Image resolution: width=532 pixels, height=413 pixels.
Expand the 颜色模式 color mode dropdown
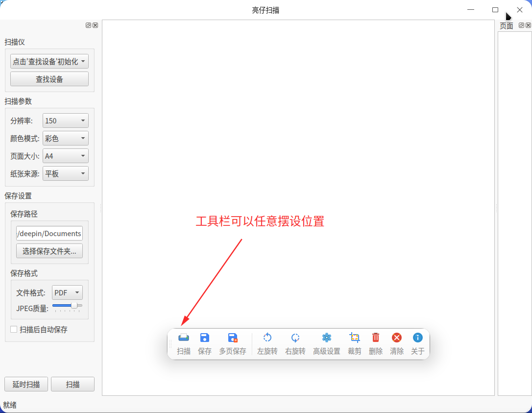66,139
